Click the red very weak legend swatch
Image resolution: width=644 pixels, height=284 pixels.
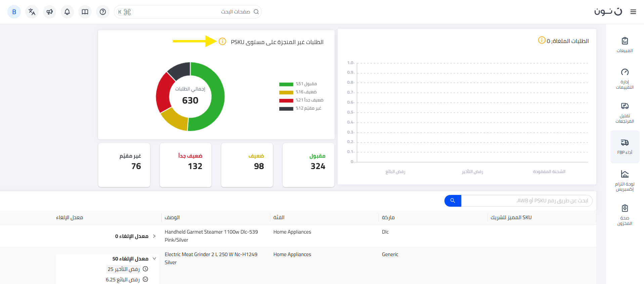click(x=286, y=100)
